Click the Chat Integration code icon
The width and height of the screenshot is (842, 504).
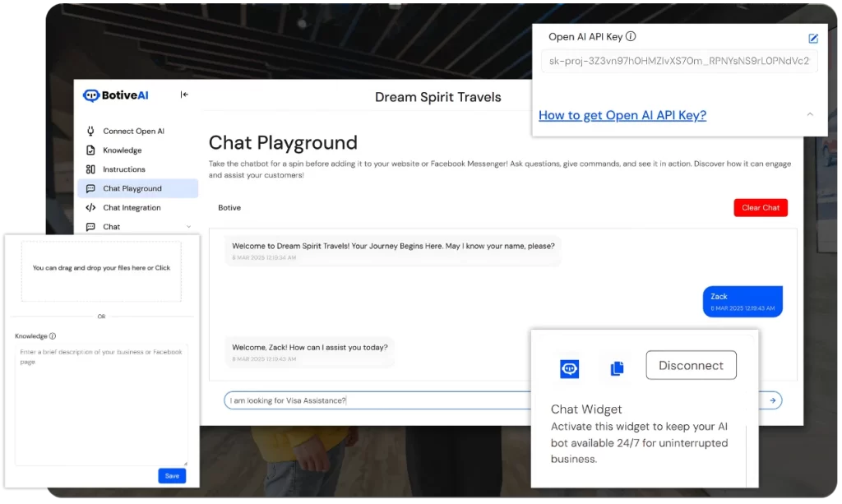pos(90,208)
